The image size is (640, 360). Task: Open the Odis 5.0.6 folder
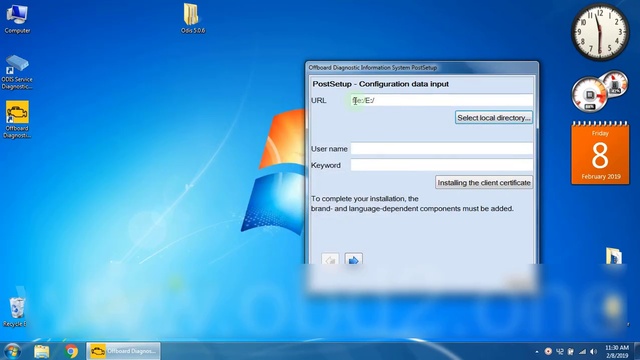coord(192,18)
